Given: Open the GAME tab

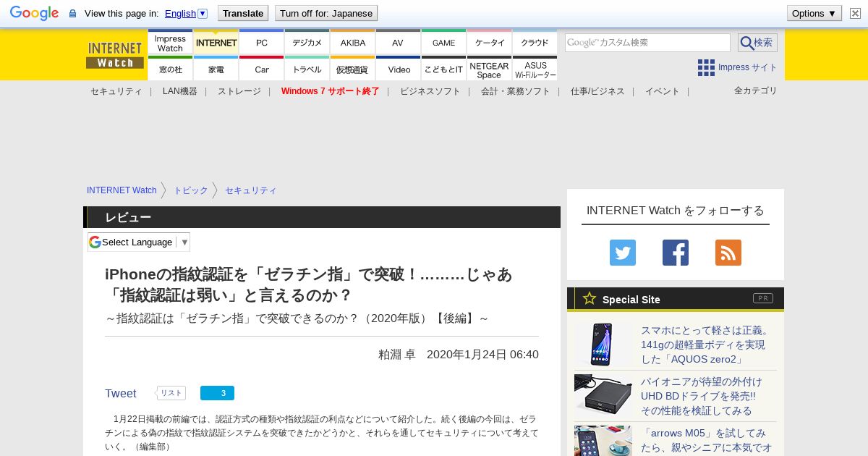Looking at the screenshot, I should tap(443, 43).
